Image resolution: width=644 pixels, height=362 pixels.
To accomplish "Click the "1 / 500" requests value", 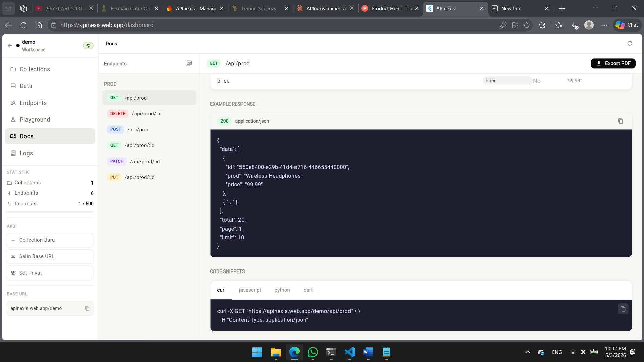I will (86, 204).
